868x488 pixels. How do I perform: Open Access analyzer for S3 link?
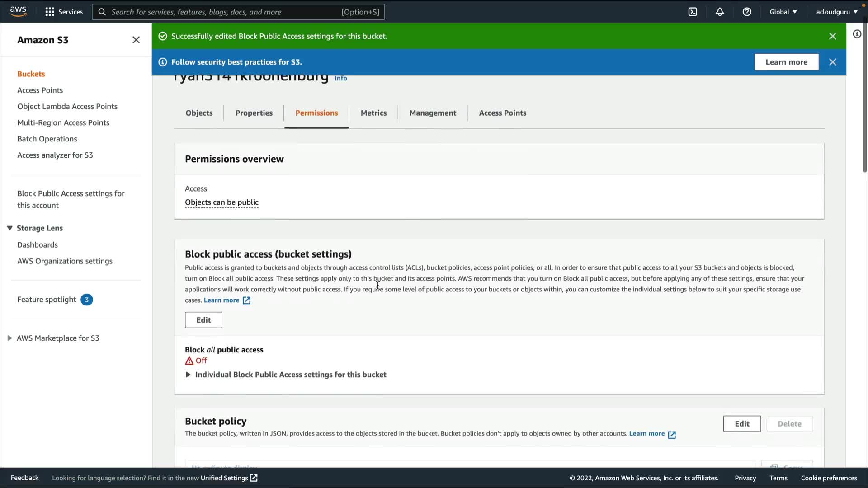point(55,155)
